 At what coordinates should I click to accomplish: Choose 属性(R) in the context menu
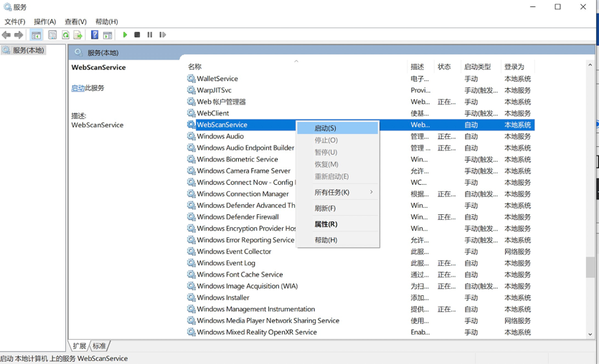click(x=338, y=224)
